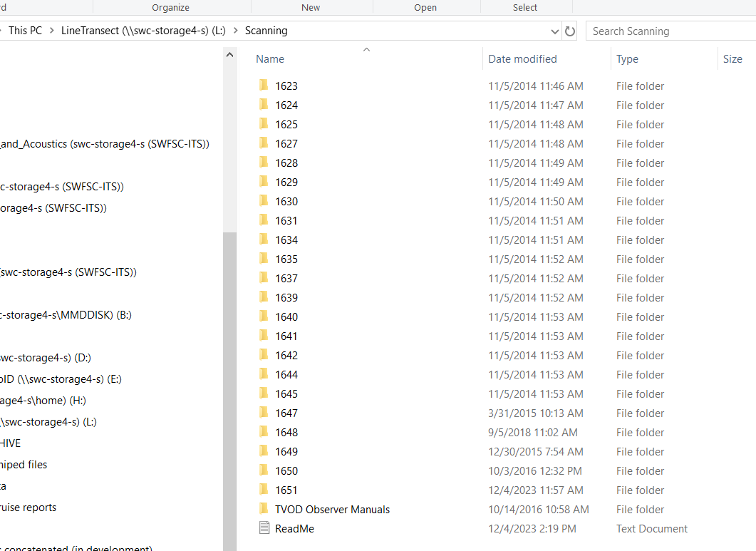Click Scanning in the breadcrumb path
Viewport: 756px width, 551px height.
pyautogui.click(x=266, y=31)
